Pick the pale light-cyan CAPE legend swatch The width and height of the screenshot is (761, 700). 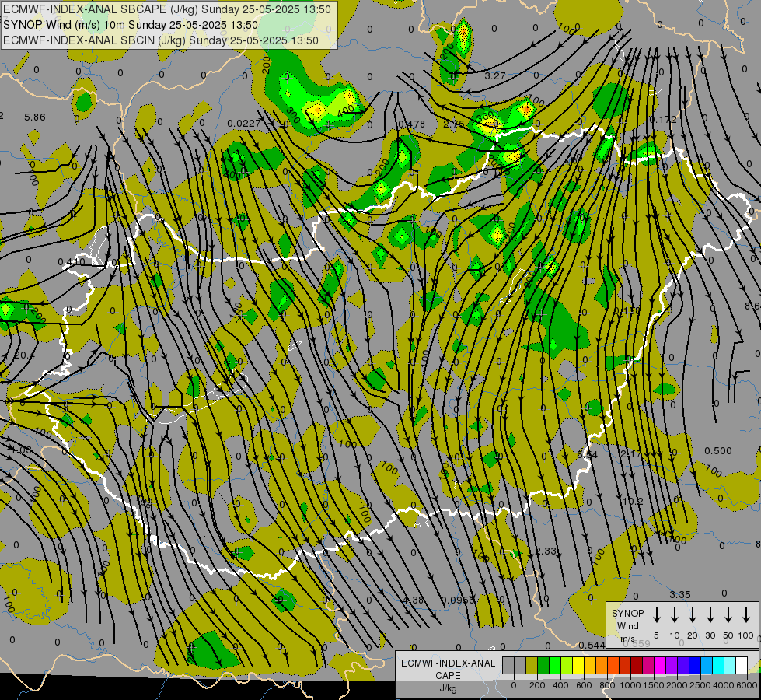(730, 666)
